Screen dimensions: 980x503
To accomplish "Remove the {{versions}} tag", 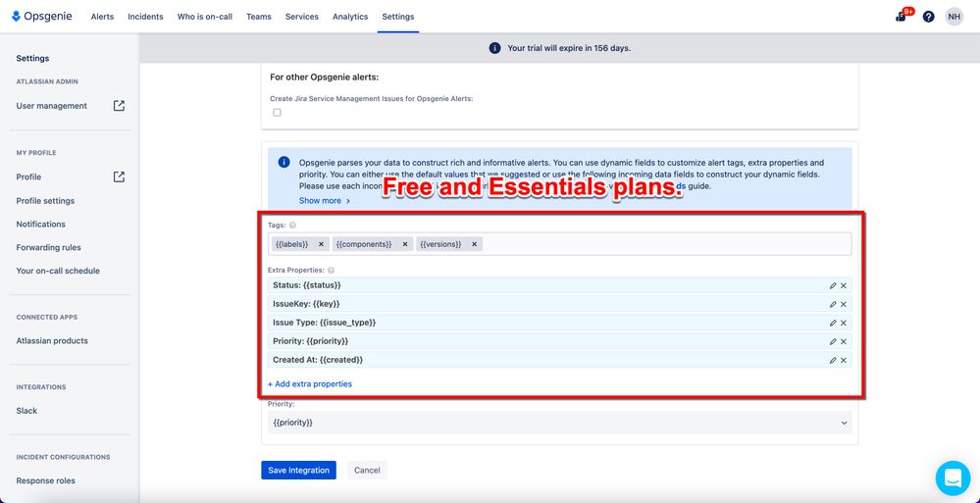I will point(474,244).
